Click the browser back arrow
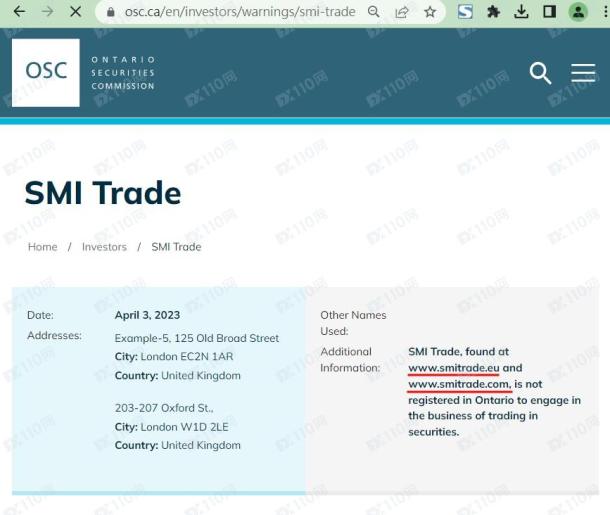 [x=19, y=12]
